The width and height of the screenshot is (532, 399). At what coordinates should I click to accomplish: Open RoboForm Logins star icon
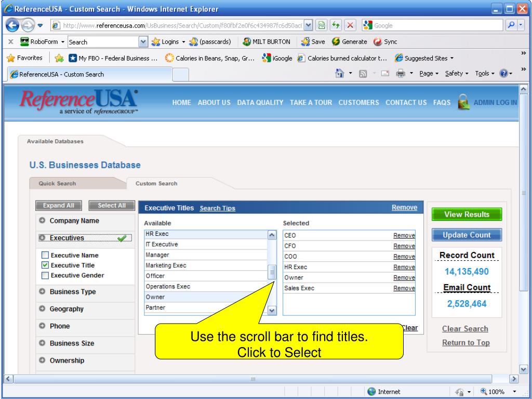(x=156, y=42)
